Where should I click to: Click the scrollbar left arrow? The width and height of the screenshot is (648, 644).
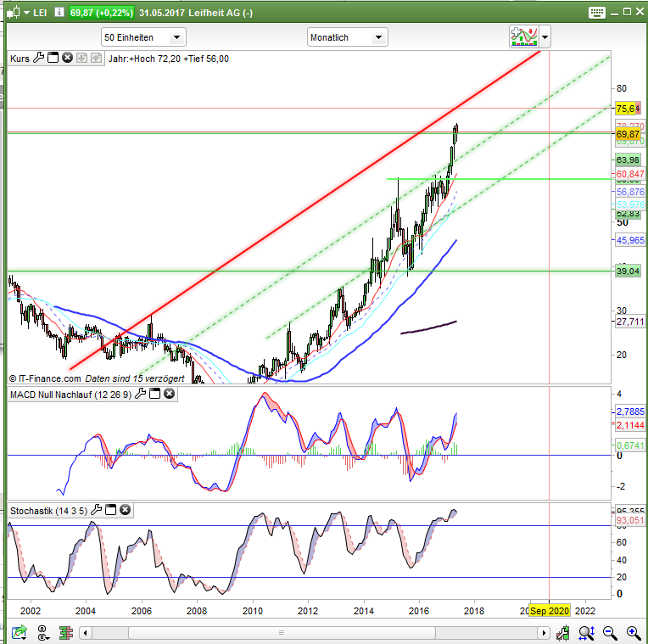point(86,633)
